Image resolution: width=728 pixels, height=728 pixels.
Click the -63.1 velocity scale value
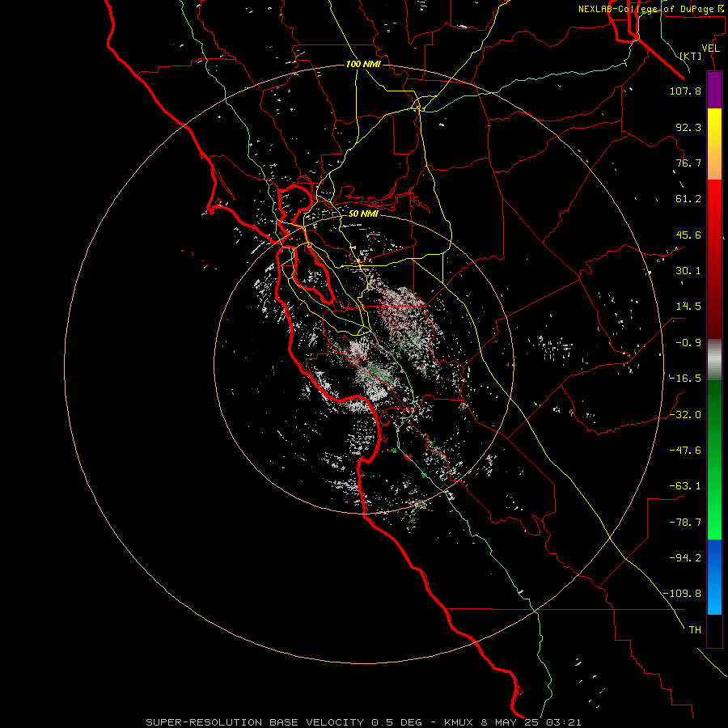685,486
